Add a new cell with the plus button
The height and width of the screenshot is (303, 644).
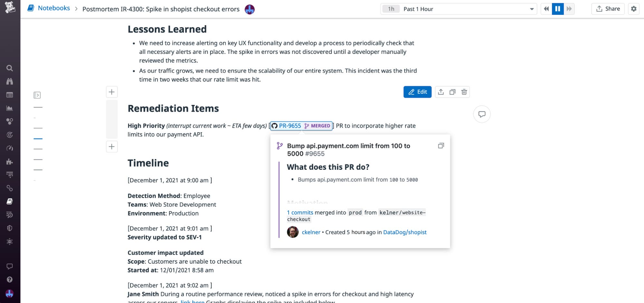(111, 92)
